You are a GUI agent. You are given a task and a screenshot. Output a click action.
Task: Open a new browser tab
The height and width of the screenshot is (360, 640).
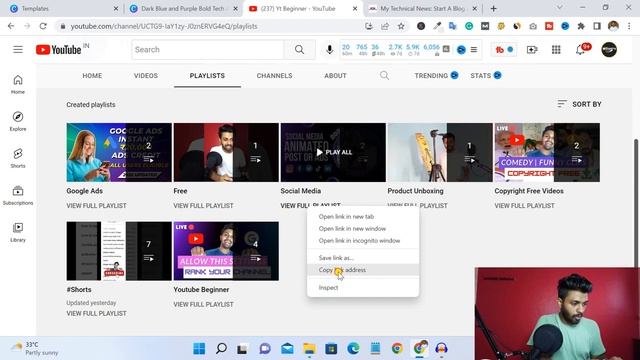493,8
